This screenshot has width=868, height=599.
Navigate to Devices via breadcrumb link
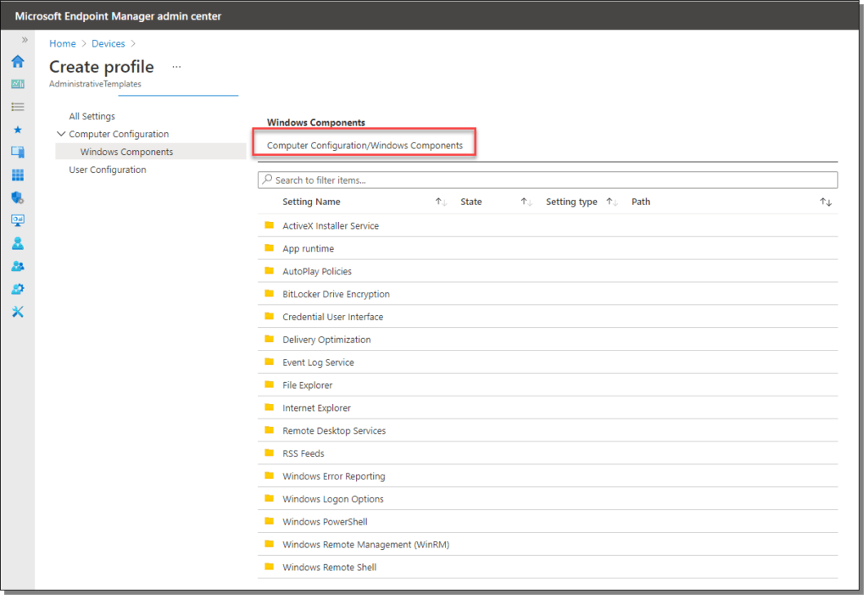point(108,43)
